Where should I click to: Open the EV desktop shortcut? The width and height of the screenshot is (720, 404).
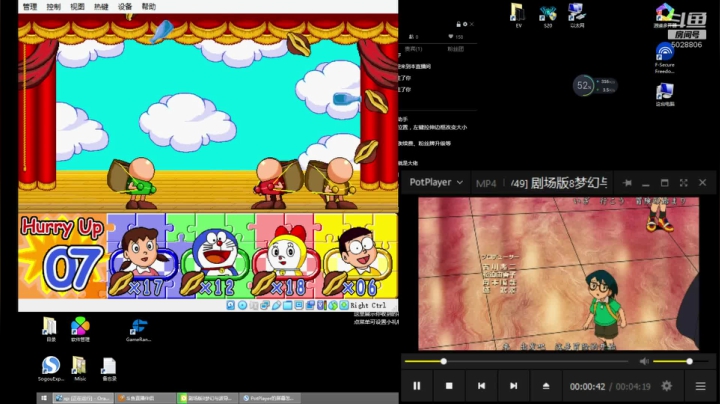(x=518, y=15)
